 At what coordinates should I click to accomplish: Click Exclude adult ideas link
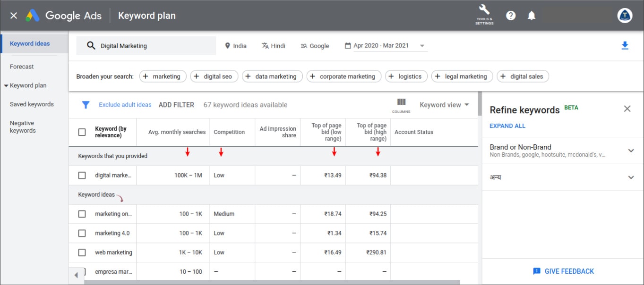click(125, 105)
